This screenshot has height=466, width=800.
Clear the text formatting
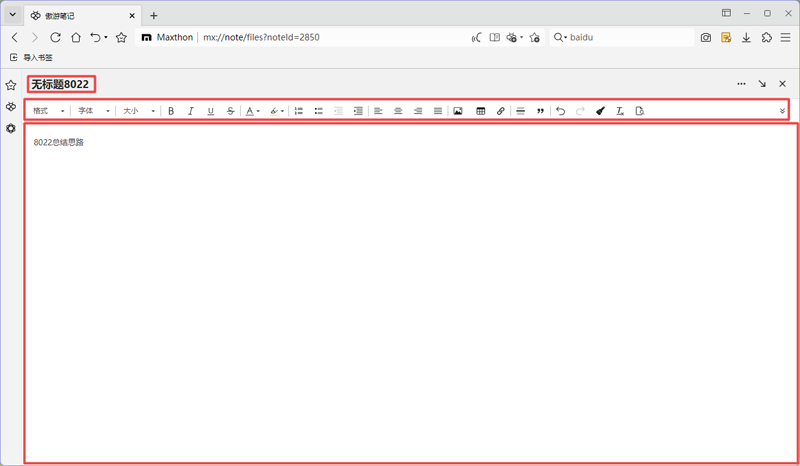click(620, 111)
